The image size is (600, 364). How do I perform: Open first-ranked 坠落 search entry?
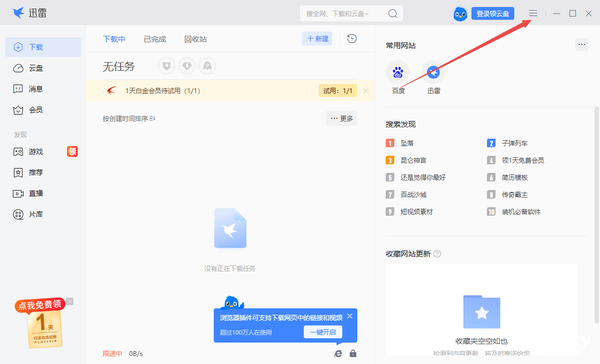pyautogui.click(x=400, y=143)
